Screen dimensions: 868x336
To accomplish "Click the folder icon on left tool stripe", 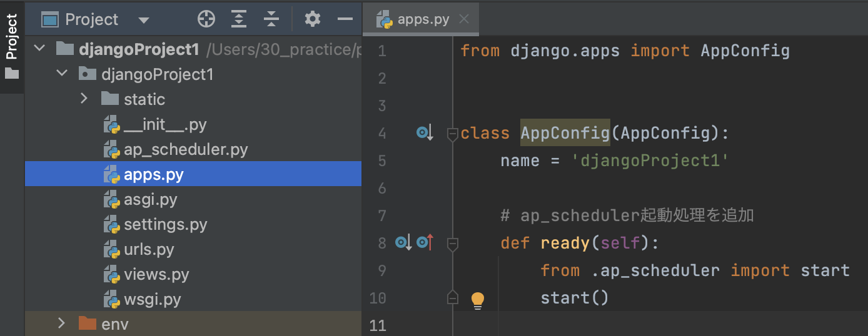I will point(12,73).
